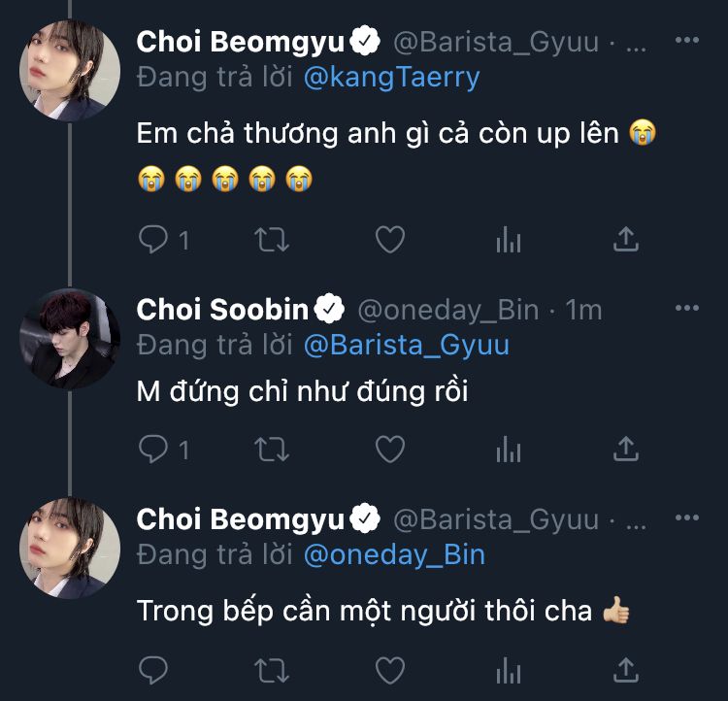Screen dimensions: 728x701
Task: Open the @Barista_Gyuu mention link in Soobin's reply
Action: tap(406, 345)
